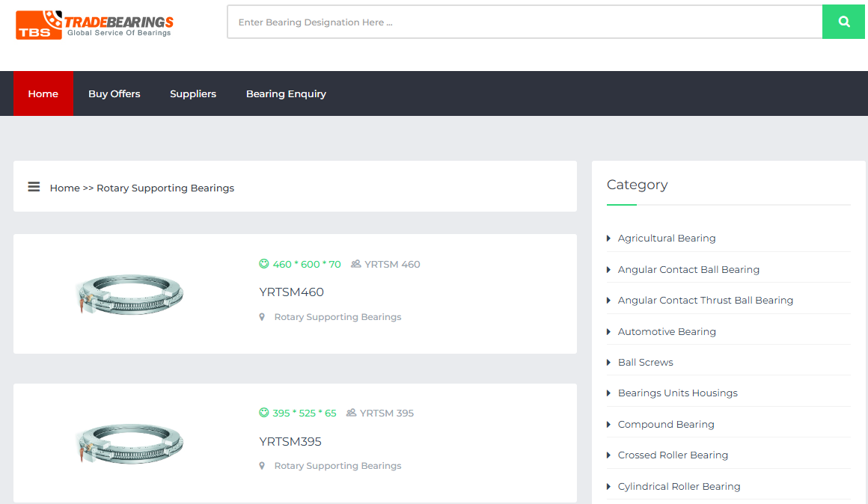This screenshot has width=868, height=504.
Task: Click the Home breadcrumb link
Action: (65, 188)
